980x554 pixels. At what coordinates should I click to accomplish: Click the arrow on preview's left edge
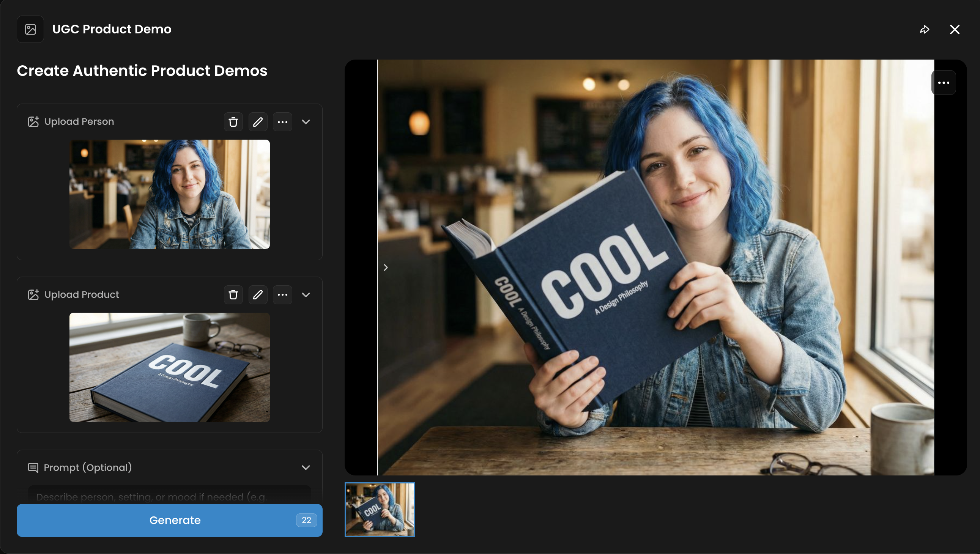(x=386, y=268)
